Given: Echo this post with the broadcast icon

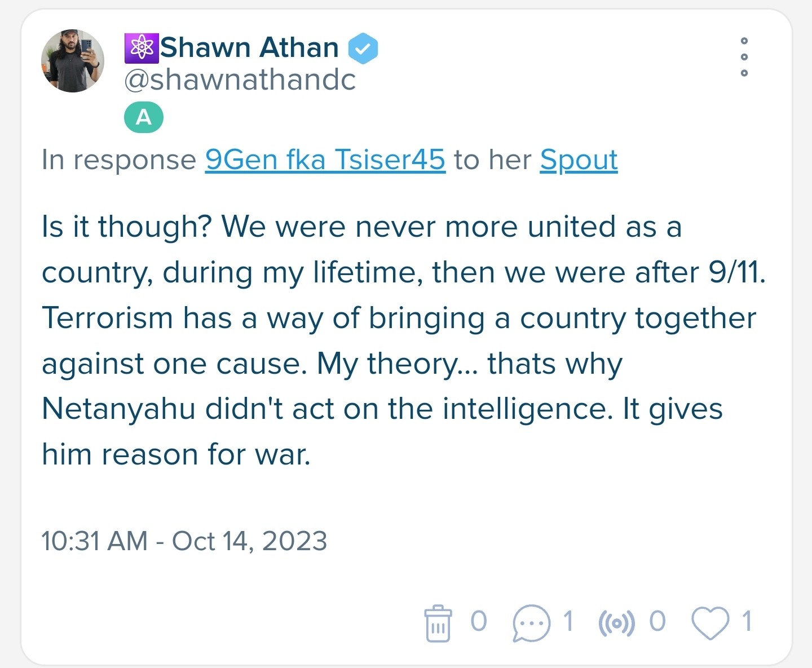Looking at the screenshot, I should (x=616, y=623).
